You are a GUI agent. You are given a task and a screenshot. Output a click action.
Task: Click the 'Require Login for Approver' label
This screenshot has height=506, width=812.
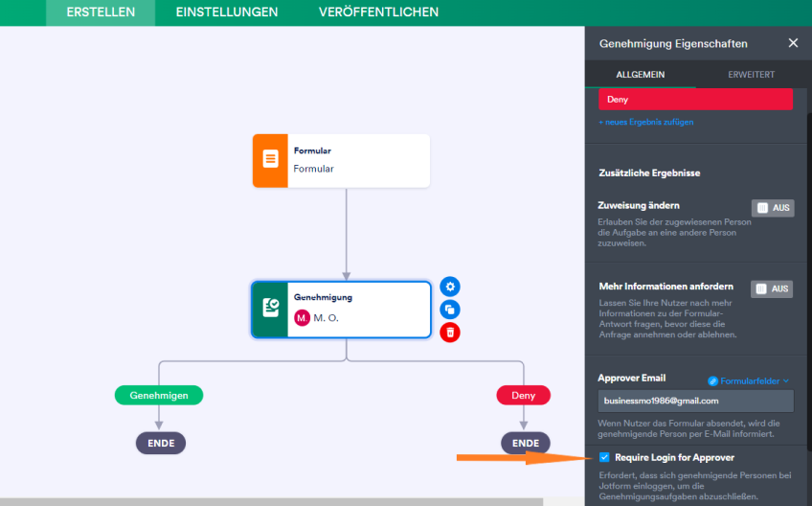click(x=674, y=457)
